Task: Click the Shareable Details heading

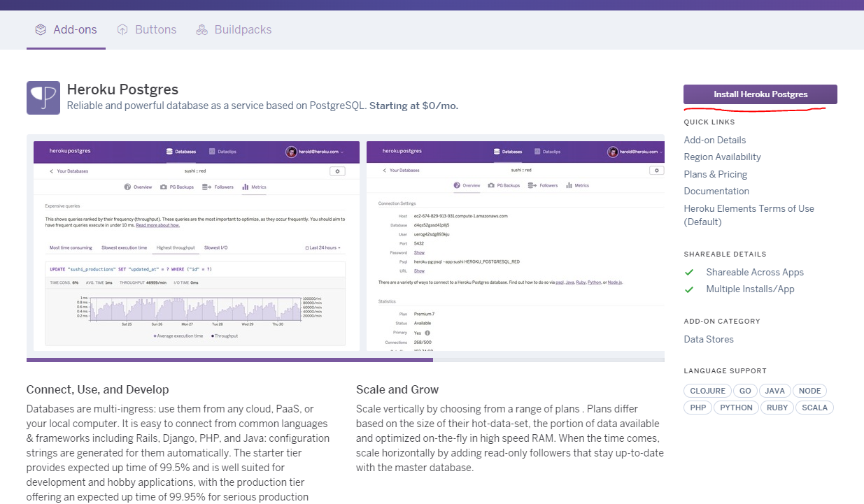Action: [x=725, y=254]
